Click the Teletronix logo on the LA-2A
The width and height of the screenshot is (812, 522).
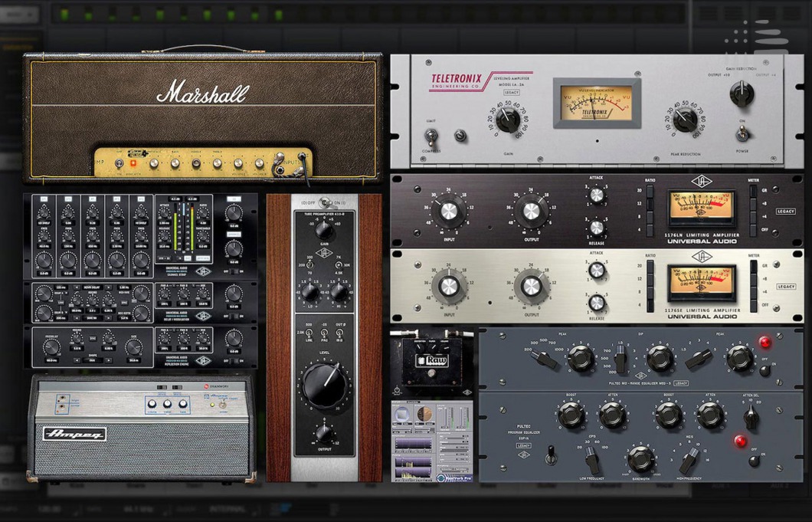click(x=457, y=77)
